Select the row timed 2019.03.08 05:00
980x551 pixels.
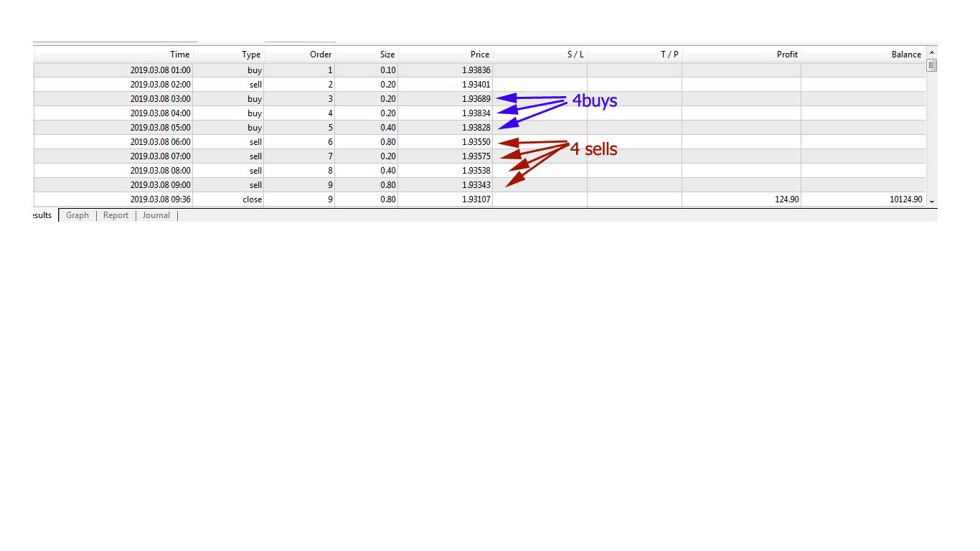(x=480, y=128)
